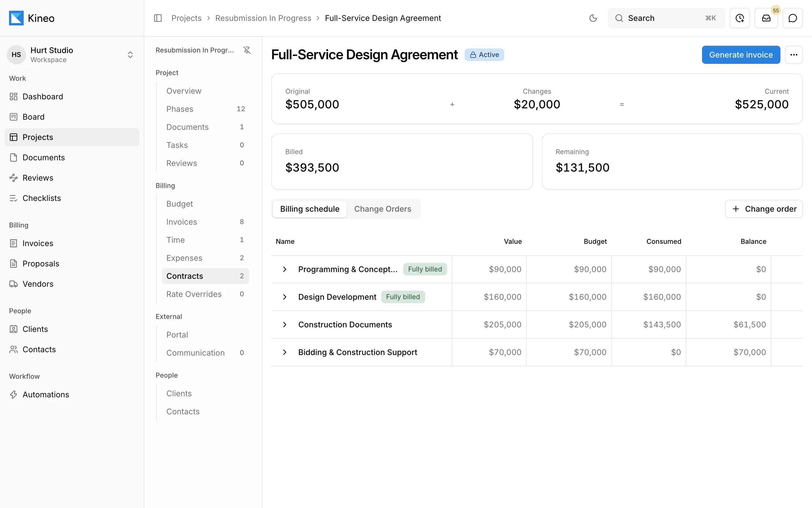Screen dimensions: 812x508
Task: Open the Hurt Studio workspace switcher
Action: tap(72, 55)
